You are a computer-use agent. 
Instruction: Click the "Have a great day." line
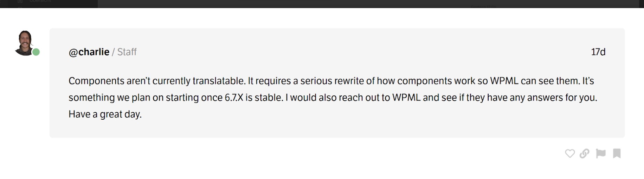(x=105, y=114)
